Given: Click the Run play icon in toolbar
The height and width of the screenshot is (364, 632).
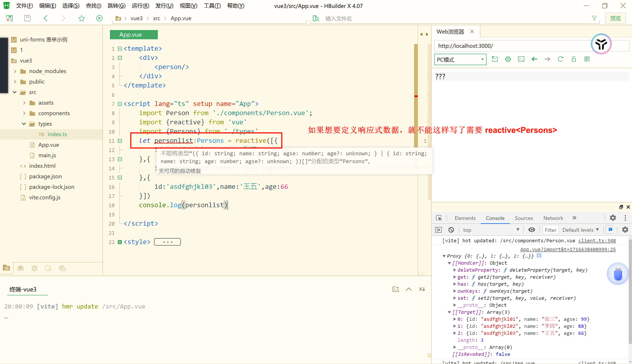Looking at the screenshot, I should click(x=99, y=18).
